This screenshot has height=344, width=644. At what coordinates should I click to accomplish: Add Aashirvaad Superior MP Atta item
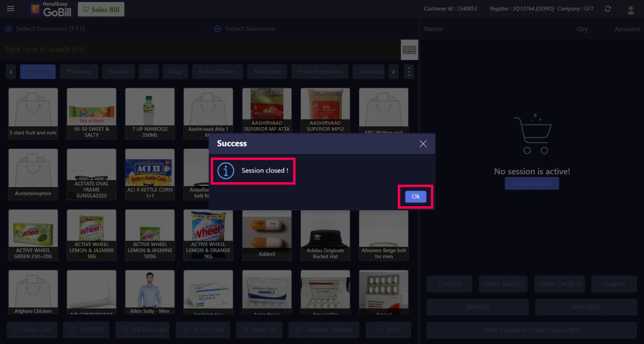coord(267,112)
